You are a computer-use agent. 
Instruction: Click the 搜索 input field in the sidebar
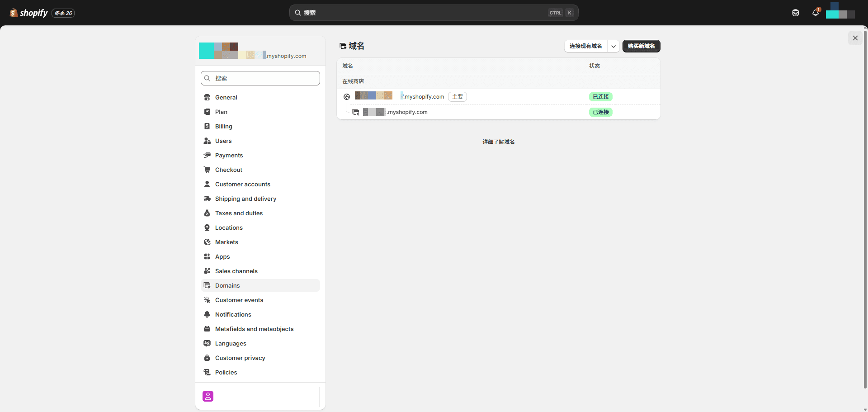click(260, 78)
